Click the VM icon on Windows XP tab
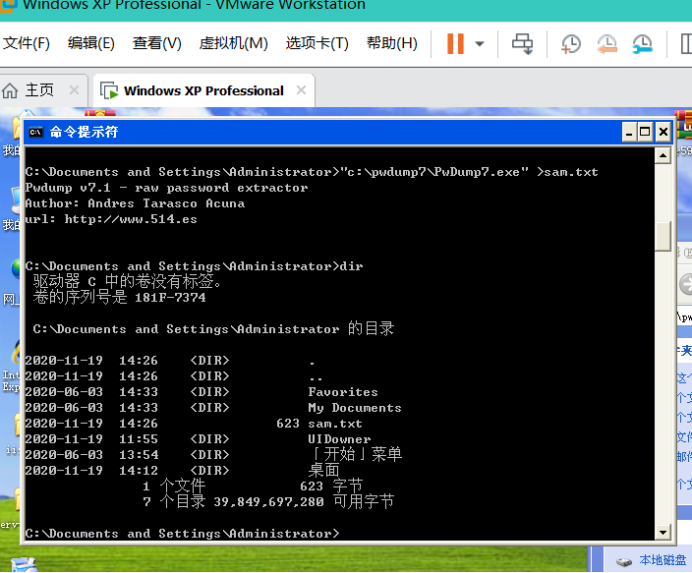 (109, 90)
